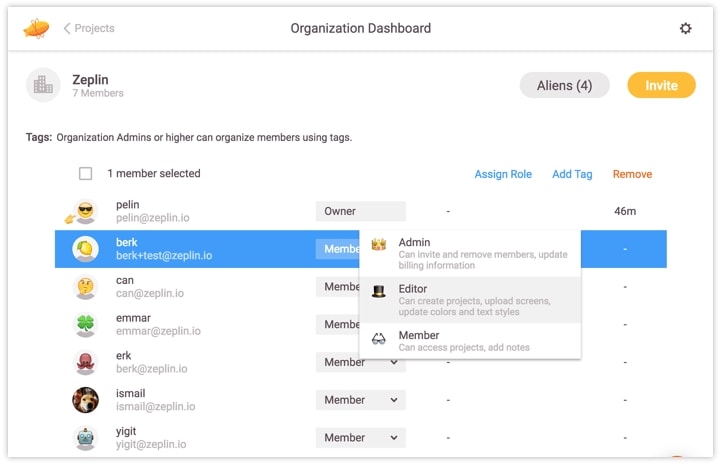The image size is (720, 466).
Task: Open berk's Member role dropdown
Action: 338,249
